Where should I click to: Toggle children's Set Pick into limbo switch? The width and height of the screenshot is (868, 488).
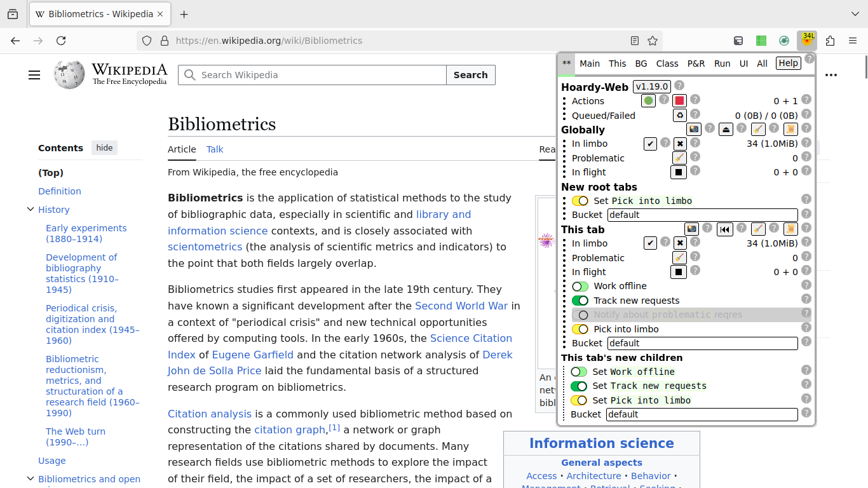click(x=579, y=400)
